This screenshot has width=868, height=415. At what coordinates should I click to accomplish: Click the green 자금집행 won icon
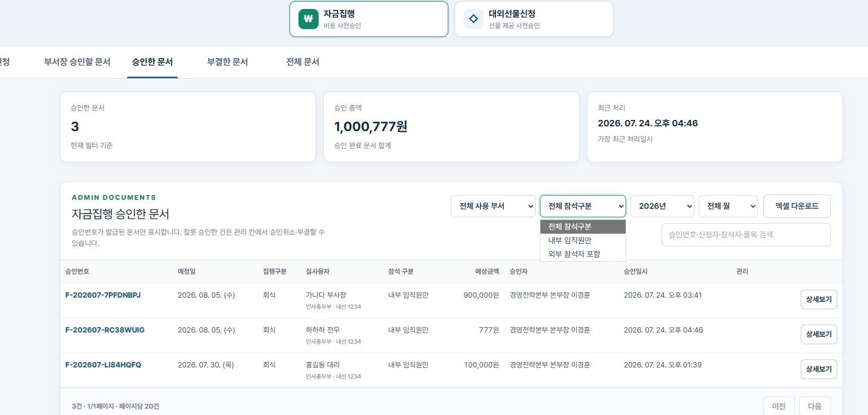point(309,19)
